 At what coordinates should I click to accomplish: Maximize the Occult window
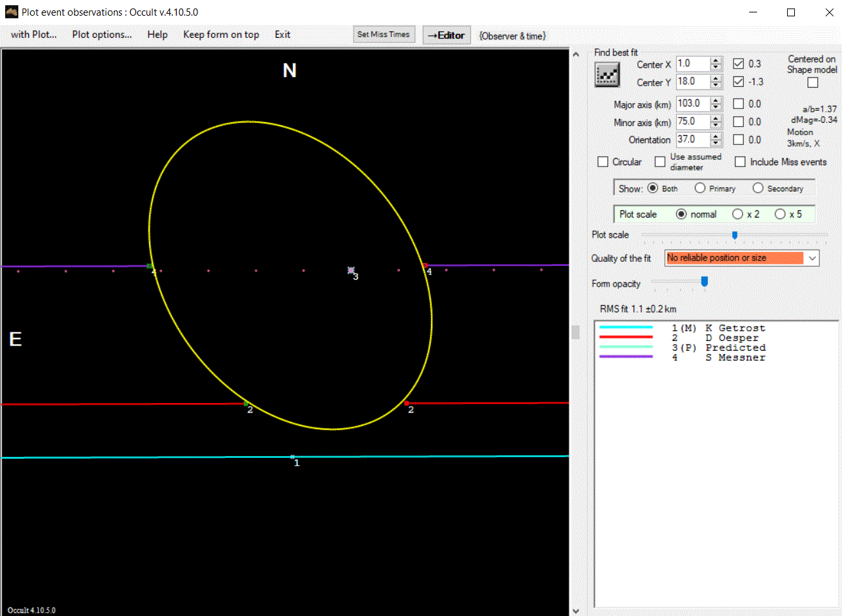(x=791, y=12)
